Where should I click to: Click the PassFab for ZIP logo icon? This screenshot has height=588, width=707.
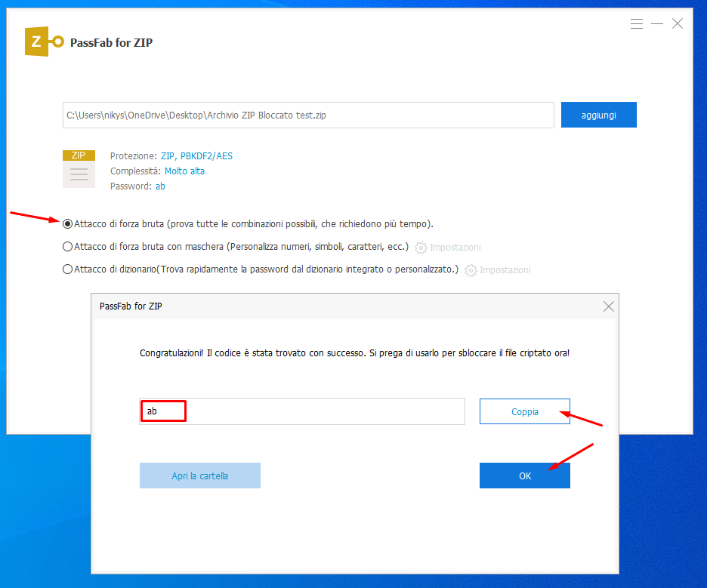pos(44,42)
